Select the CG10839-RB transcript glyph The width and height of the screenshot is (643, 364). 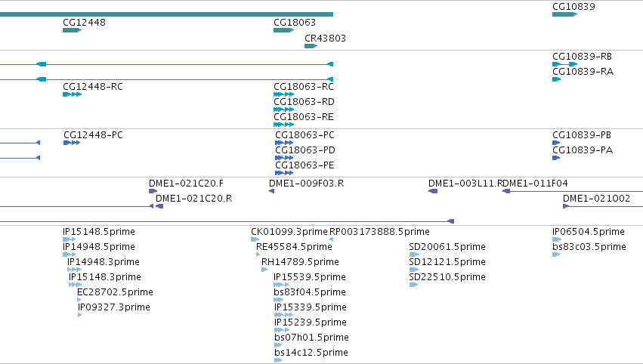point(564,64)
